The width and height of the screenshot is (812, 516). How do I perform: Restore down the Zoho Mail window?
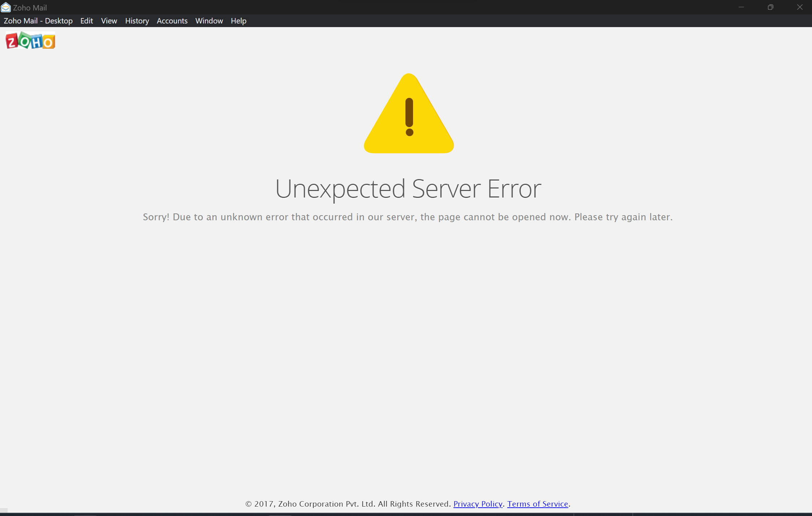[x=770, y=7]
